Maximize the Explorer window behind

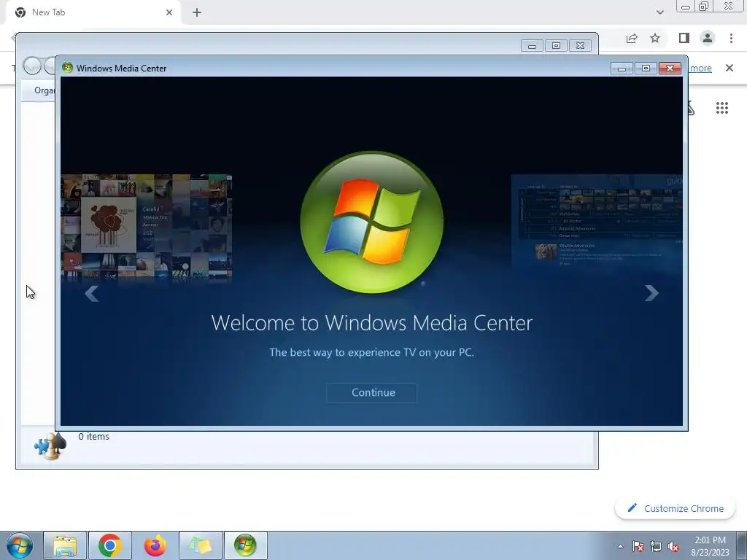(556, 46)
